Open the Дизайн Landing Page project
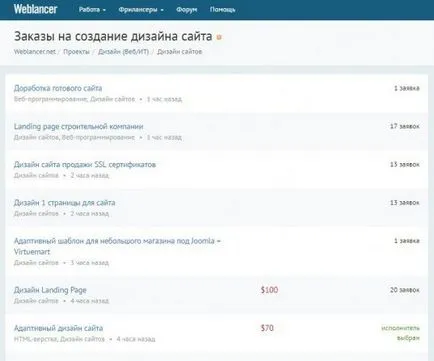This screenshot has height=361, width=434. 50,290
